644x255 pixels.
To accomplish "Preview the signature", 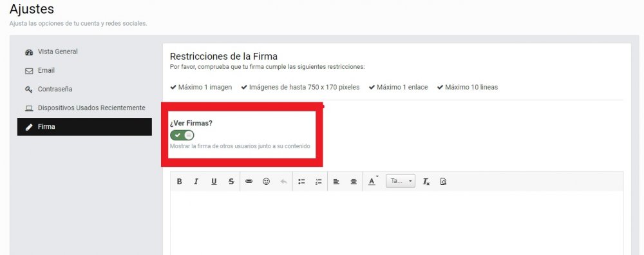I will [x=443, y=182].
